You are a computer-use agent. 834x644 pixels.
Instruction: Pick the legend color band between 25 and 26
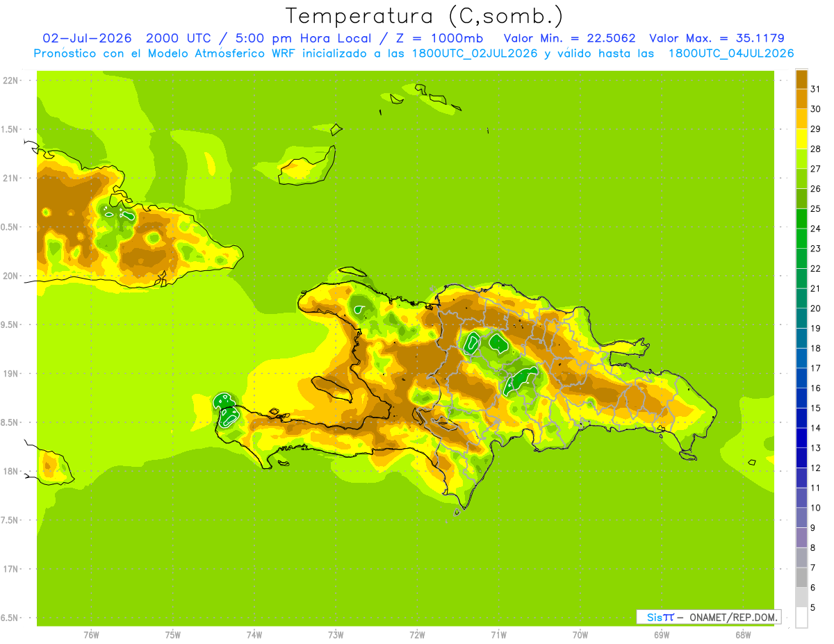[x=801, y=199]
